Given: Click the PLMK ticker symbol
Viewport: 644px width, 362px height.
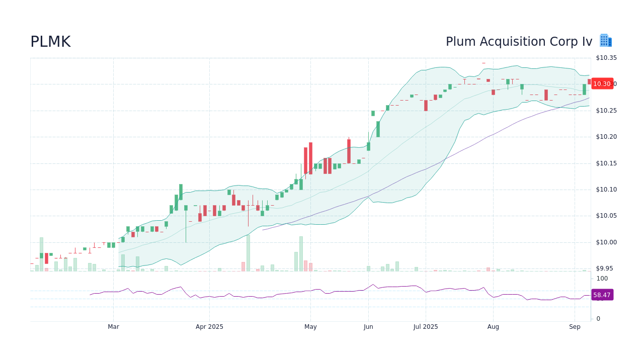Looking at the screenshot, I should (50, 42).
